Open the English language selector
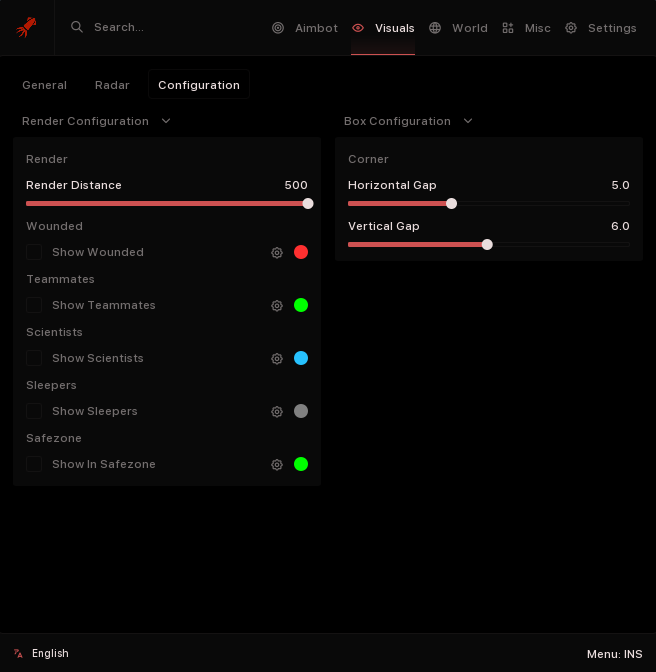The width and height of the screenshot is (656, 672). (50, 654)
